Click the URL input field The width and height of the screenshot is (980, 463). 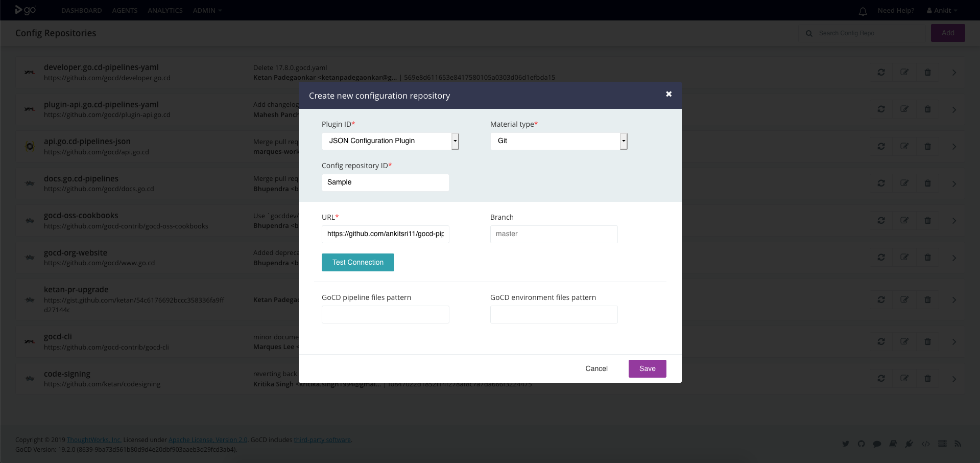tap(385, 234)
